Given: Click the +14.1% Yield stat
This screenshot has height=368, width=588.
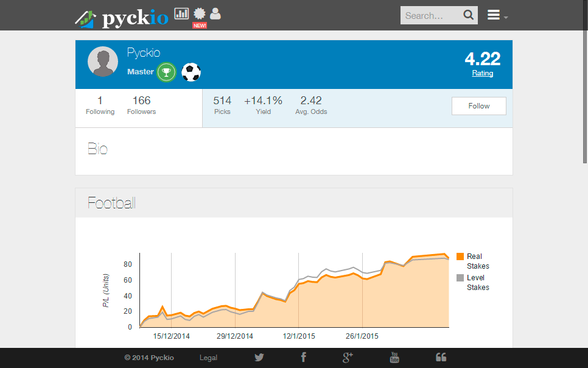Looking at the screenshot, I should click(x=263, y=105).
